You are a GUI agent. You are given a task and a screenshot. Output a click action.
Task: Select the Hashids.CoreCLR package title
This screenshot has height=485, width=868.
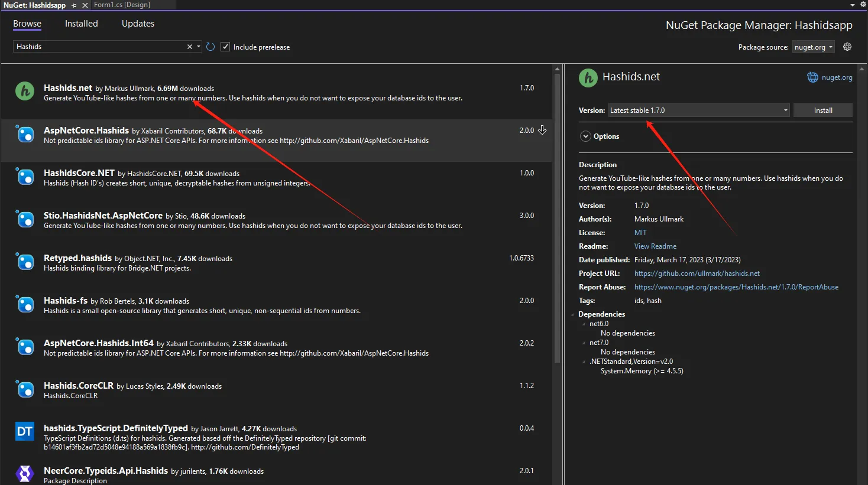tap(79, 386)
